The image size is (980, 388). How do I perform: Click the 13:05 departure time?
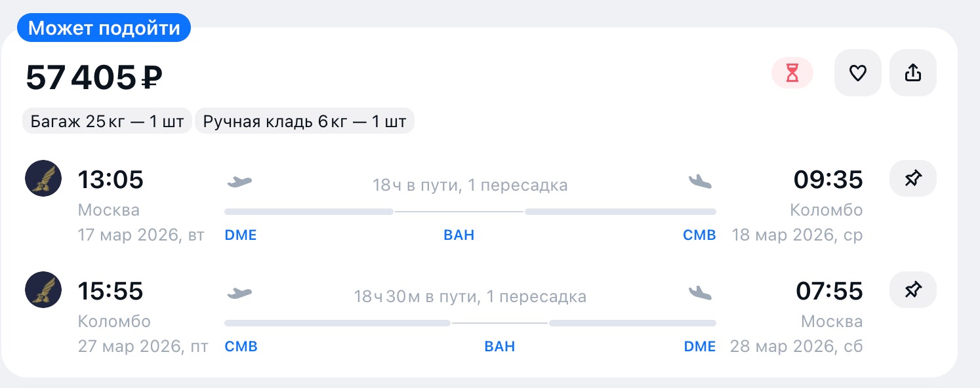pos(110,179)
